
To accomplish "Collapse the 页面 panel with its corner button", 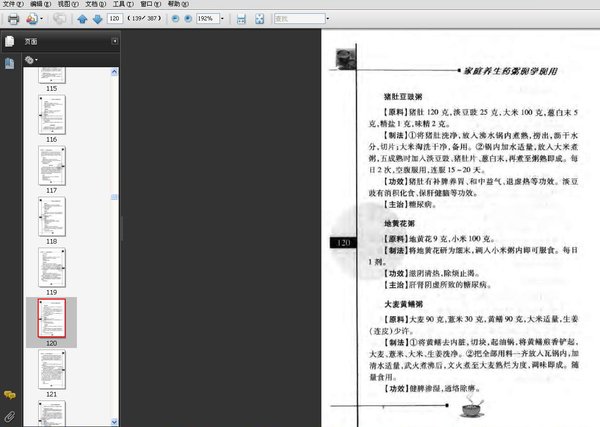I will pos(115,41).
